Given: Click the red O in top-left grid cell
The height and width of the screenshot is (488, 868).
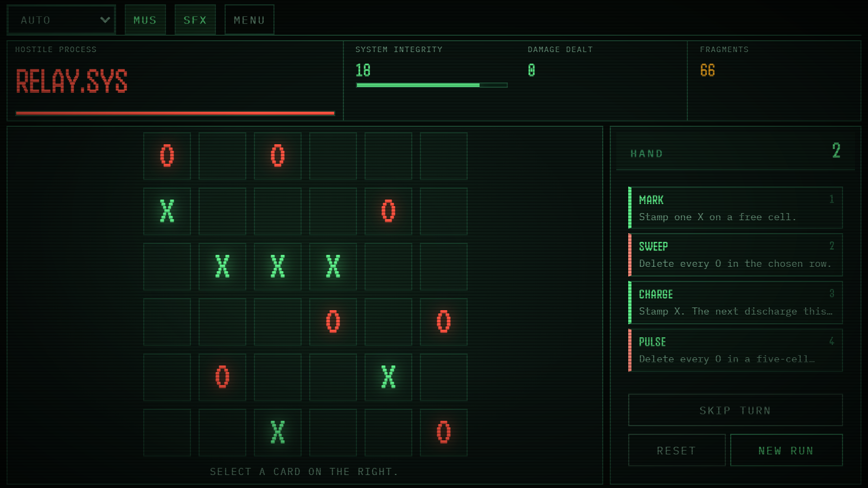Looking at the screenshot, I should [x=167, y=156].
